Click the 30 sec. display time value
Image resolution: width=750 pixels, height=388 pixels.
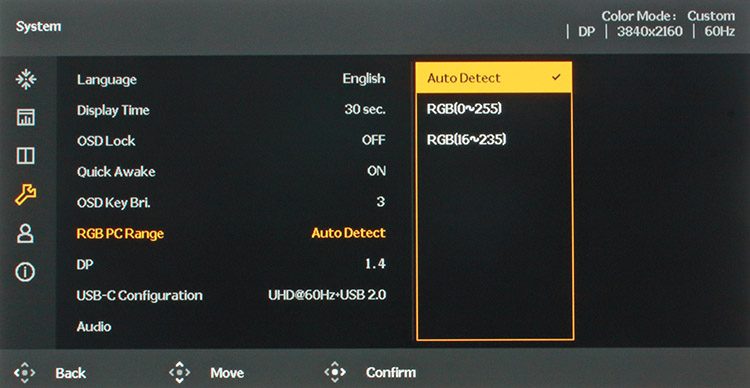pyautogui.click(x=365, y=110)
